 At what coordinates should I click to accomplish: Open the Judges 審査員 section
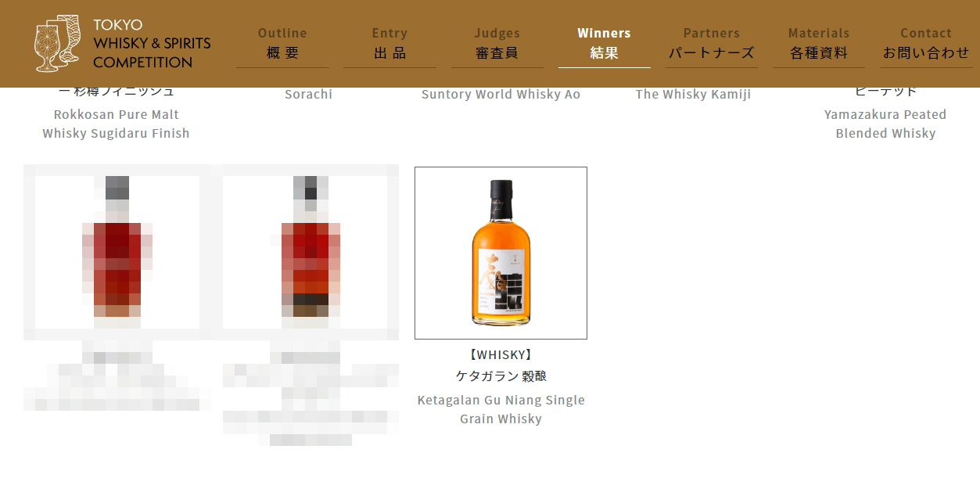coord(497,43)
